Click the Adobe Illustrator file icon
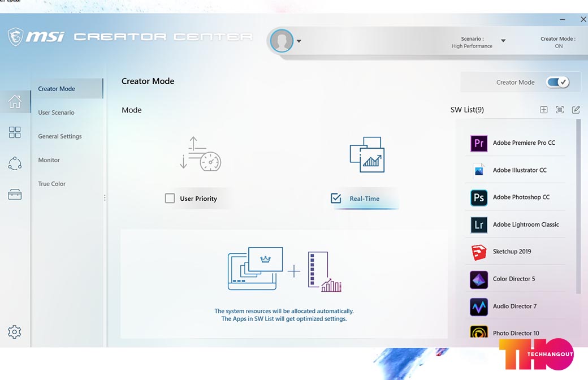Image resolution: width=588 pixels, height=380 pixels. coord(479,170)
